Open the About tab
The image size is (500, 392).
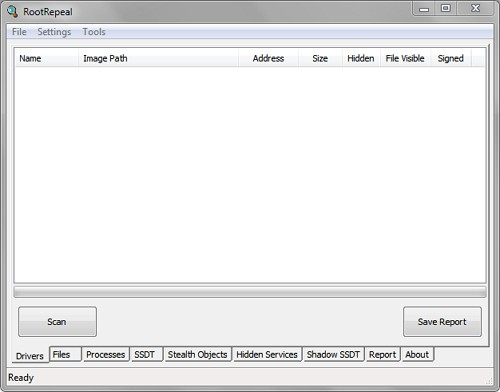click(x=417, y=354)
